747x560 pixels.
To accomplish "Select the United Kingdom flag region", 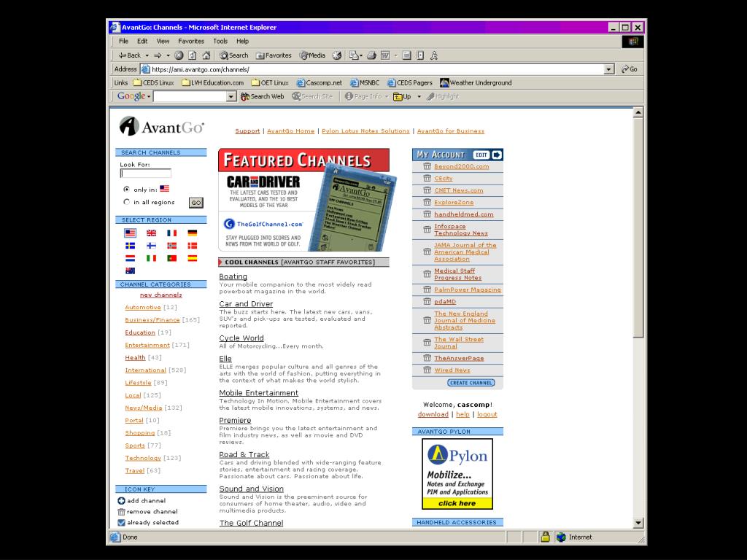I will tap(151, 233).
